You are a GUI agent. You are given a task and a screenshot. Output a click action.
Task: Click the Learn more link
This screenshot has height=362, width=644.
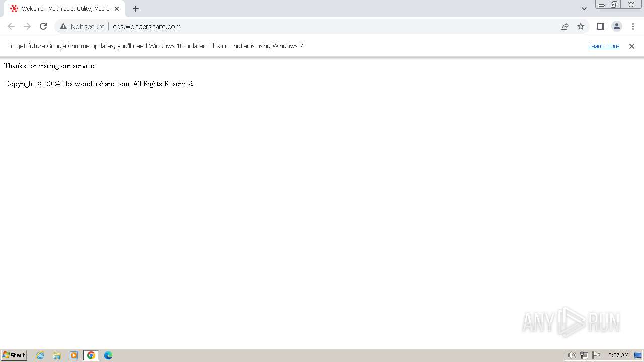coord(604,46)
